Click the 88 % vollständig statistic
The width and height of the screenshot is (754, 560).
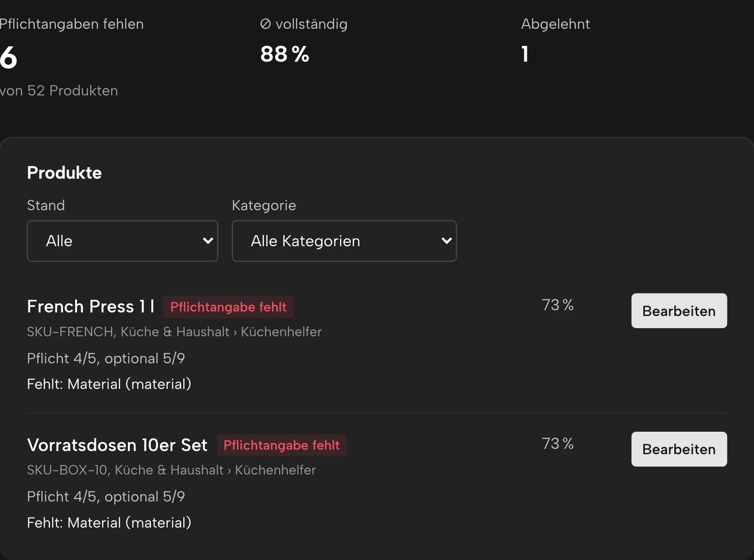pos(285,54)
